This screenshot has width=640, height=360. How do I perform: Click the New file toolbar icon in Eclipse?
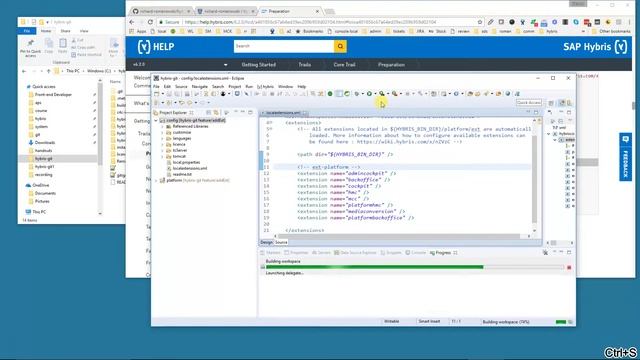(157, 94)
